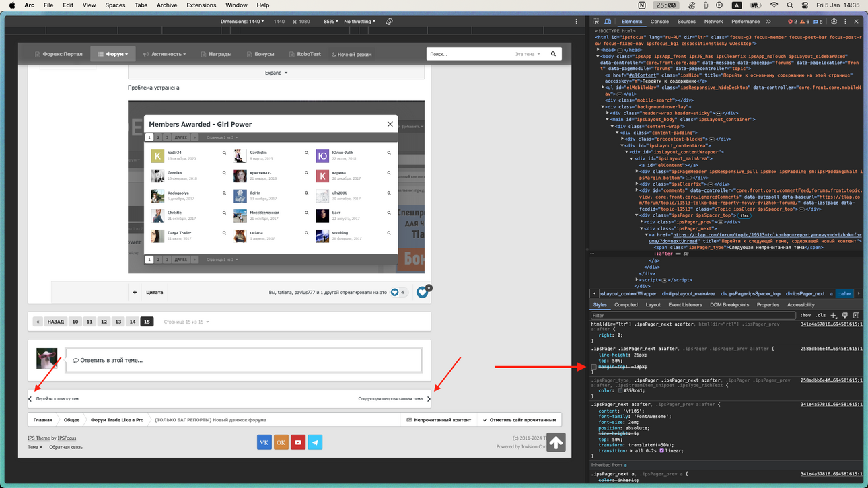Open the DevTools three-dot customize menu

[845, 22]
